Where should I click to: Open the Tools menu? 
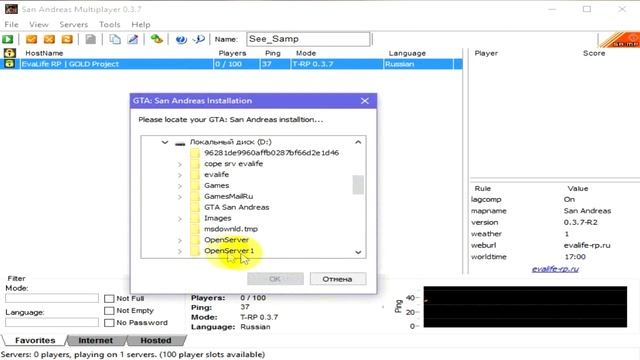coord(109,24)
